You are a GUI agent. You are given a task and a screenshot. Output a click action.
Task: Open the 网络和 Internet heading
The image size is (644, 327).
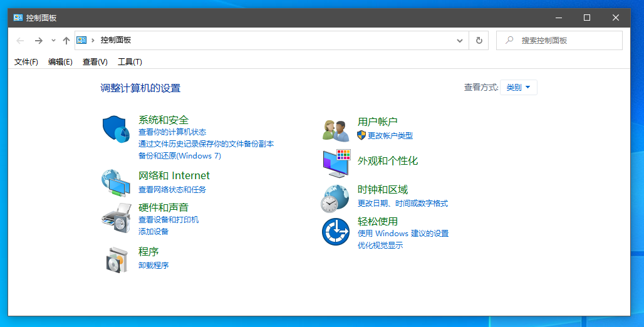[x=174, y=176]
